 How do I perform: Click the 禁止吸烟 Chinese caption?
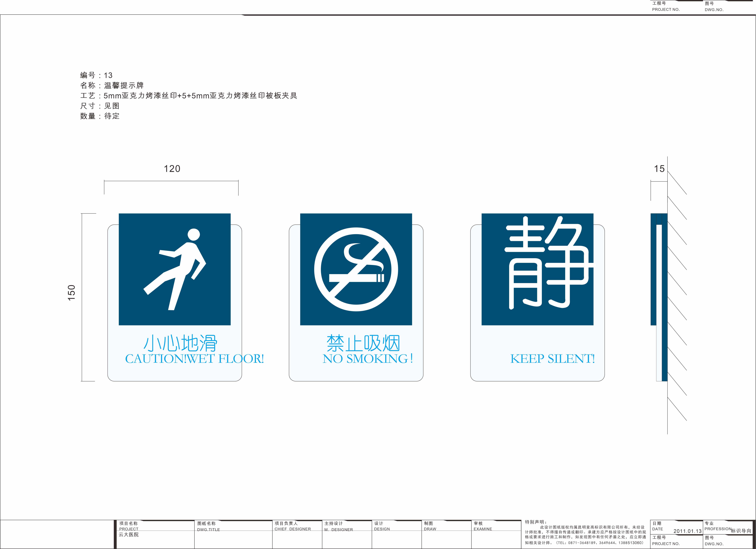pos(363,343)
